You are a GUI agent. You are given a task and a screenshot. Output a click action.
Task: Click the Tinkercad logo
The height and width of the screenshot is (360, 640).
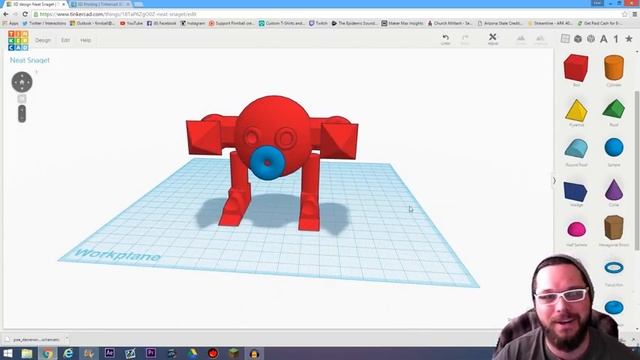click(x=18, y=40)
